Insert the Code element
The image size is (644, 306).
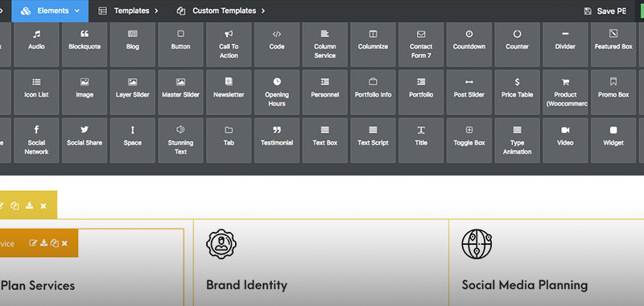pos(277,44)
